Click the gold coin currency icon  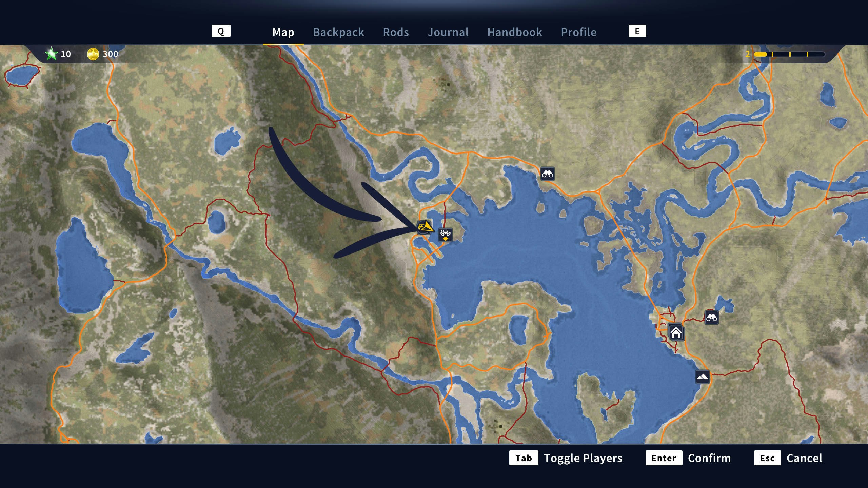point(93,54)
